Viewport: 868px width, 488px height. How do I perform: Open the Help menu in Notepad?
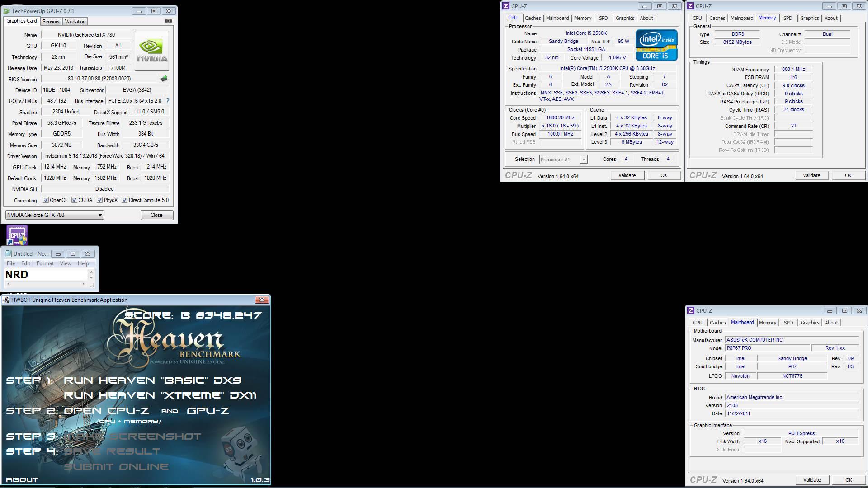click(83, 263)
